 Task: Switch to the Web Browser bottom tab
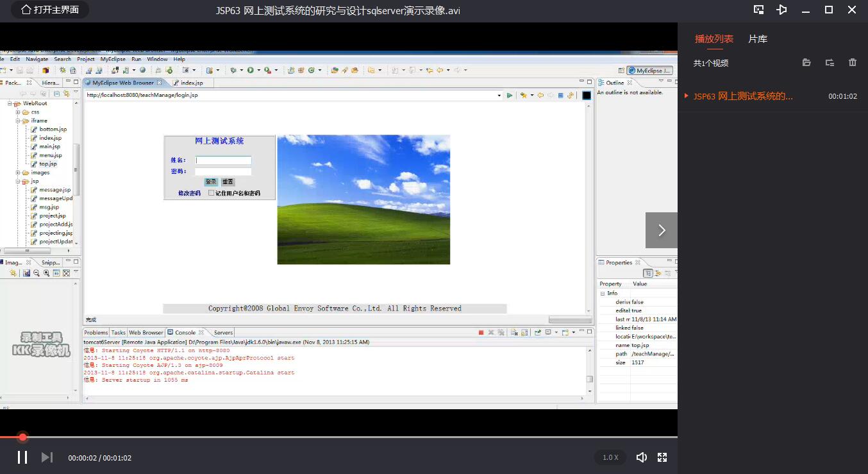point(146,332)
